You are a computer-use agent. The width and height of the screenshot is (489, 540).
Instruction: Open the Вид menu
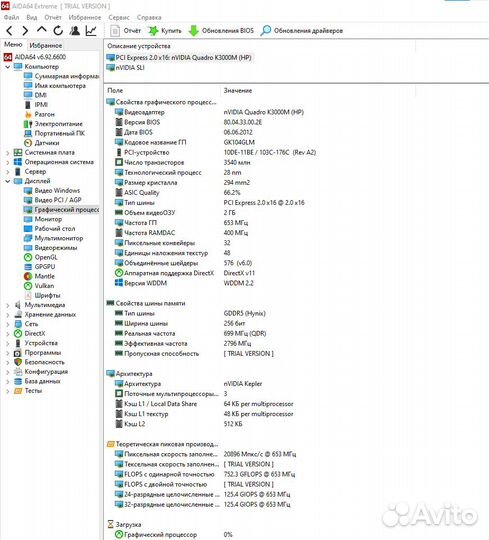click(32, 17)
